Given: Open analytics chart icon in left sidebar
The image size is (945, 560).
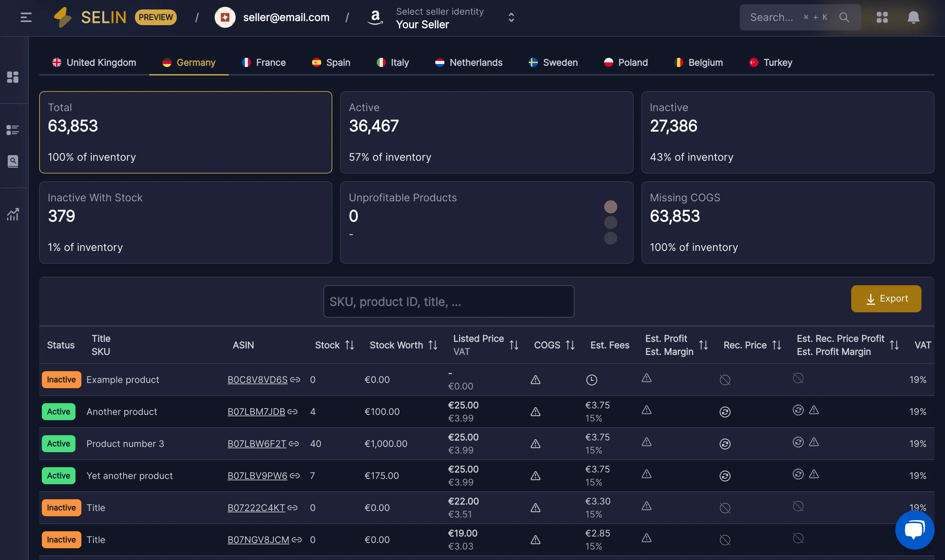Looking at the screenshot, I should tap(13, 214).
